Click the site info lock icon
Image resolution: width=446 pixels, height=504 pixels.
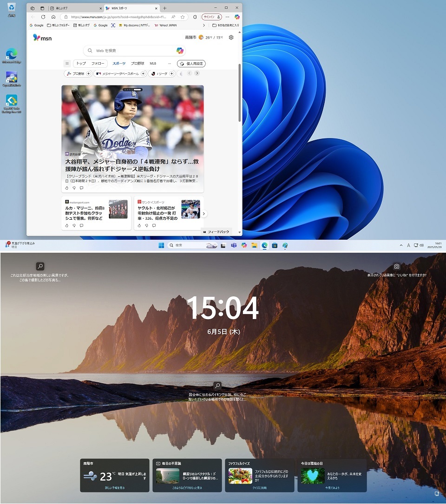(66, 17)
